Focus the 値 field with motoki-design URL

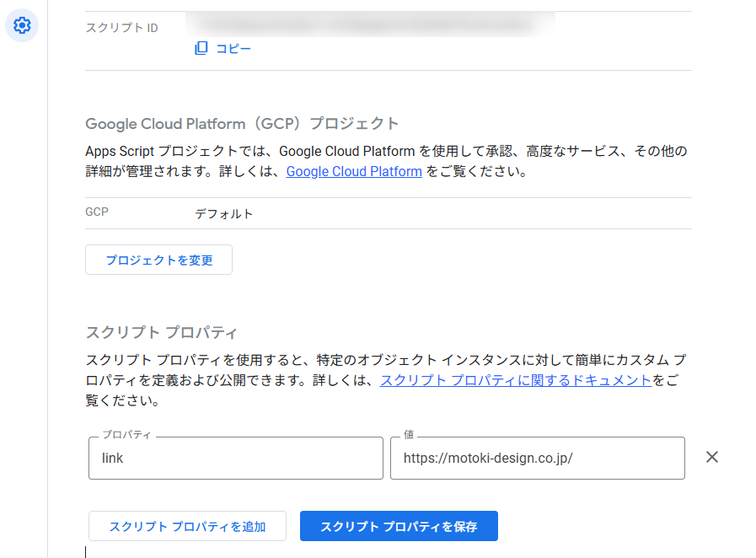(x=537, y=459)
